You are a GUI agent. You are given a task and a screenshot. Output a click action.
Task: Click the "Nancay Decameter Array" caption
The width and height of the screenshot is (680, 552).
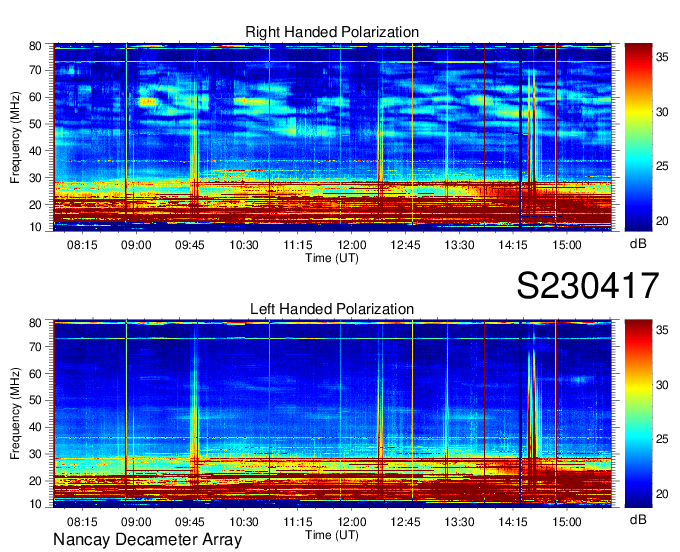click(x=147, y=540)
